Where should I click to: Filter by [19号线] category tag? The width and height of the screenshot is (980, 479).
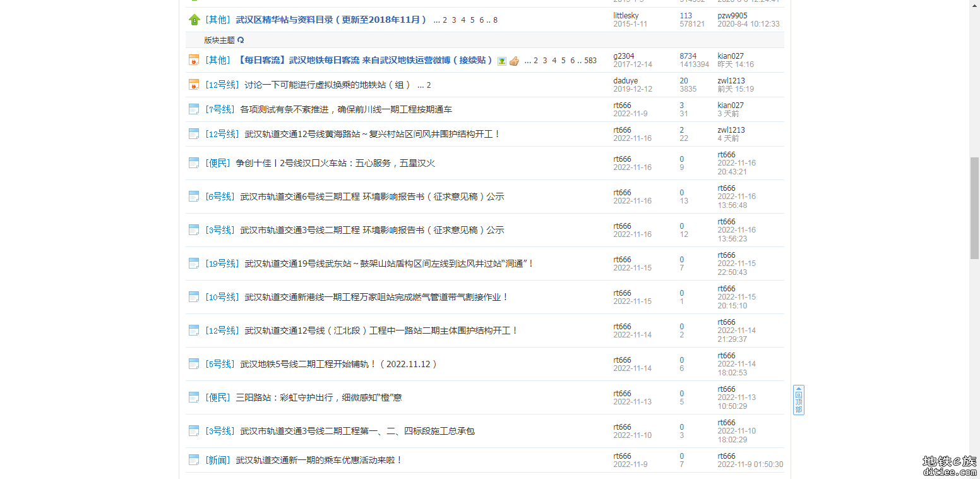pyautogui.click(x=222, y=264)
